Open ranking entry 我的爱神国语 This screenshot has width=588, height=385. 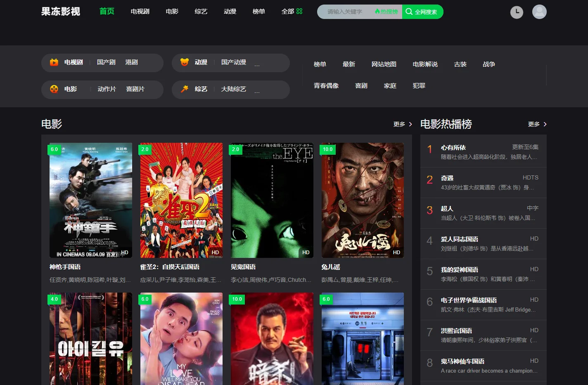484,274
